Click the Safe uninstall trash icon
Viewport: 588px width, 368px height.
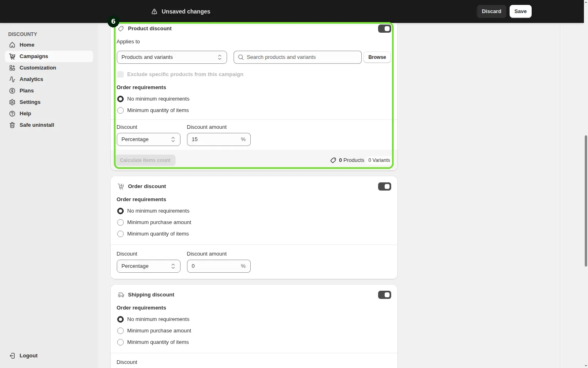tap(12, 125)
